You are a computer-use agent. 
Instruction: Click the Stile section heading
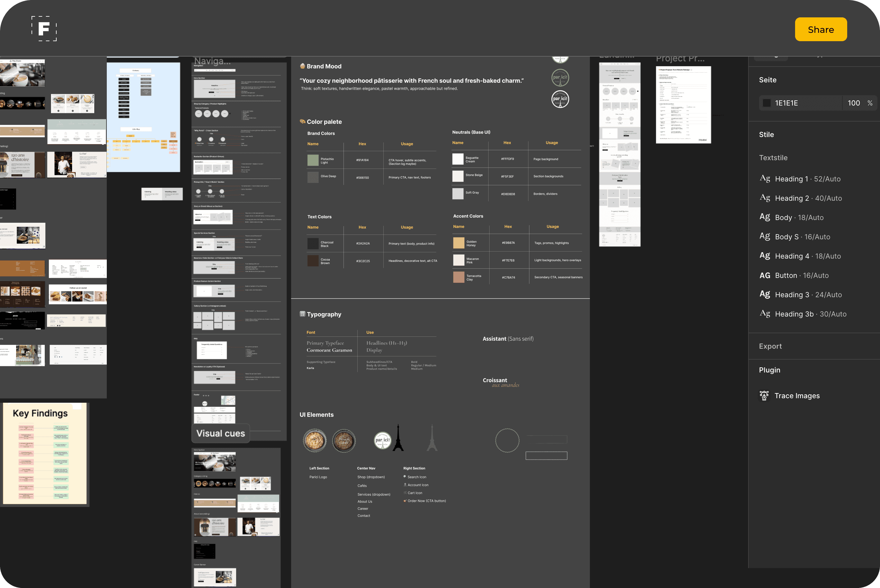766,135
